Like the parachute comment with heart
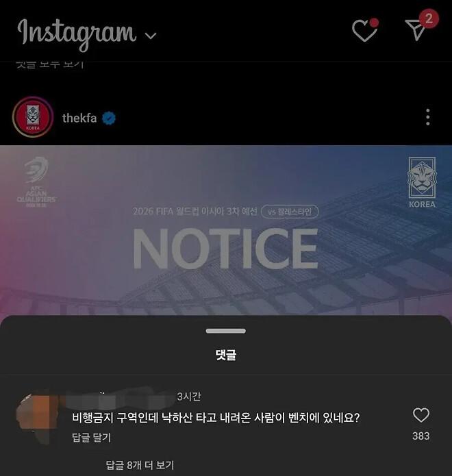 [421, 415]
